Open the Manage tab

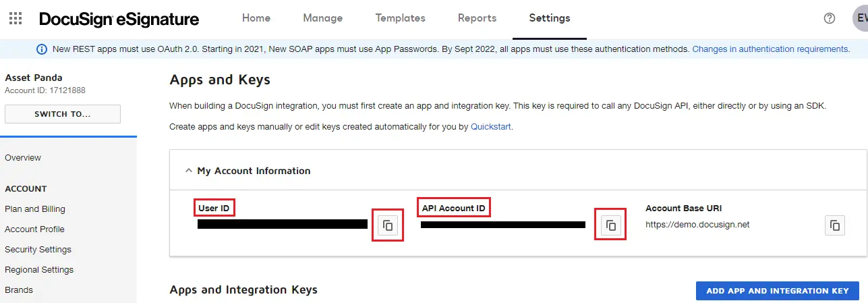[322, 18]
